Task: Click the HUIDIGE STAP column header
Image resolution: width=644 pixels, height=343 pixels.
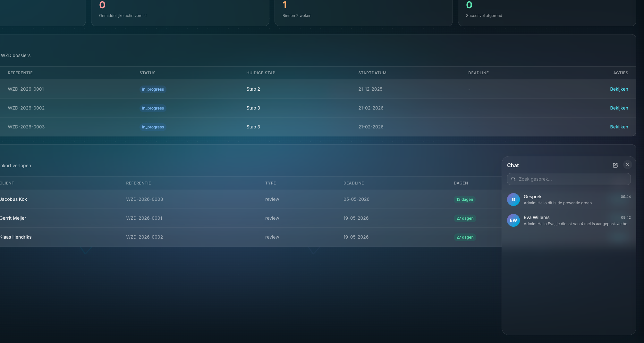Action: coord(261,73)
